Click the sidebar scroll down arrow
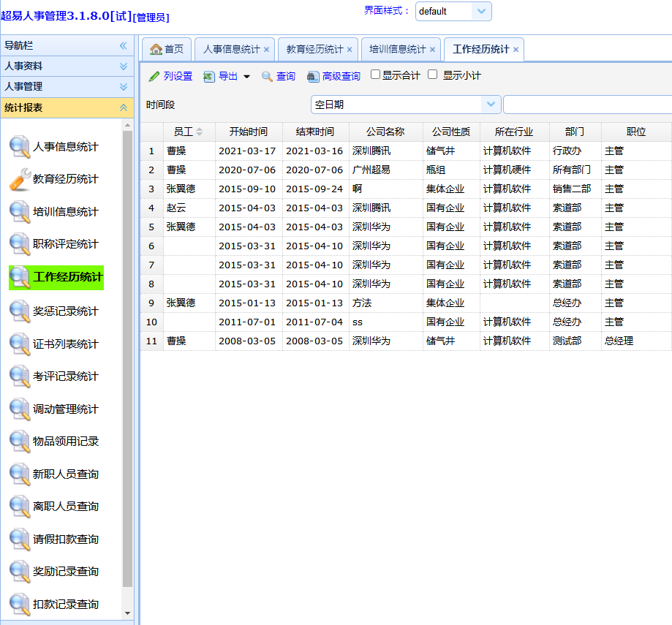The height and width of the screenshot is (625, 672). pyautogui.click(x=127, y=613)
